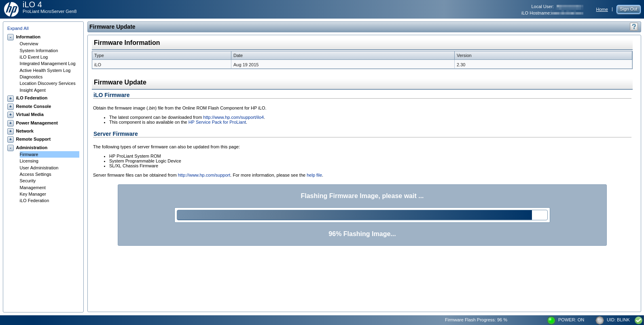Toggle the UID indicator light icon

600,320
